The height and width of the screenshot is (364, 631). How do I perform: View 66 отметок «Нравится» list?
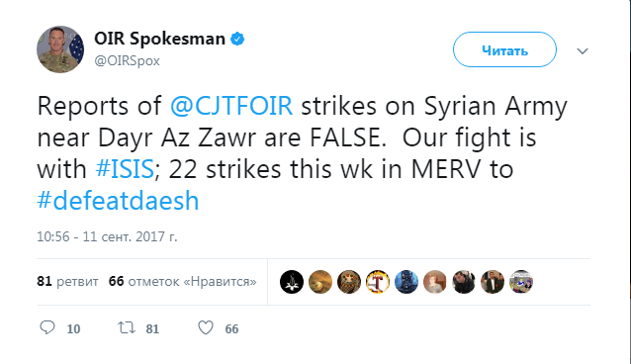point(182,281)
